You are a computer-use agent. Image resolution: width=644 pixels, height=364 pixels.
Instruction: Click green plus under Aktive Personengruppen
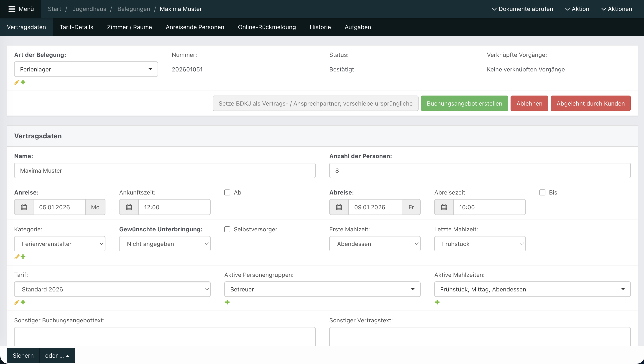[227, 302]
